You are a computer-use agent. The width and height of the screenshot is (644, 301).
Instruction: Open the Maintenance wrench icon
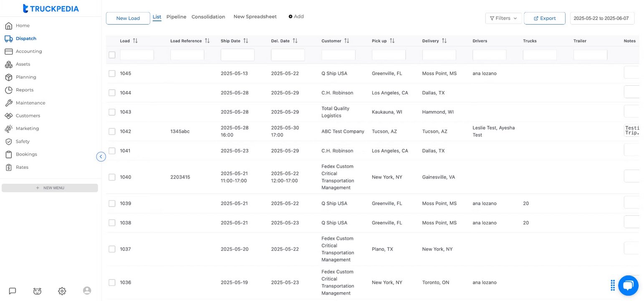click(8, 103)
